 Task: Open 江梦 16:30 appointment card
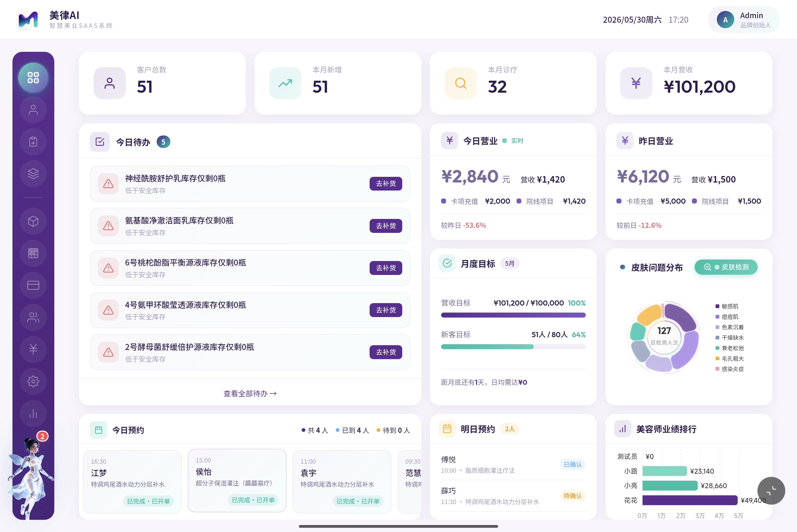click(132, 481)
